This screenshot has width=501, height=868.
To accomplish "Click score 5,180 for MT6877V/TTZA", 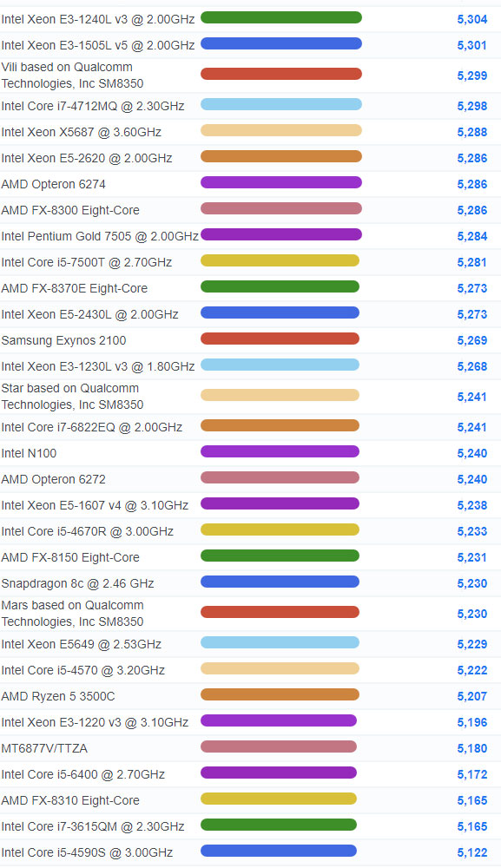I will pyautogui.click(x=472, y=748).
